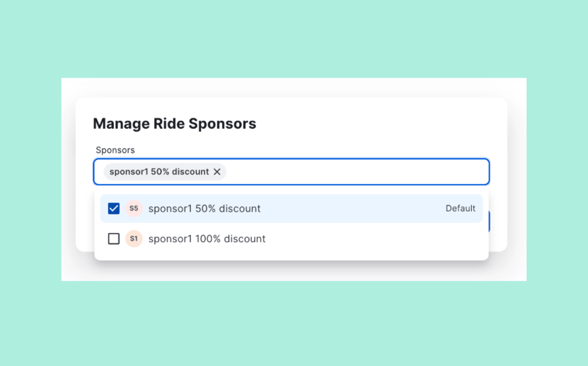
Task: Click the blue button edge behind the dropdown
Action: [x=489, y=222]
